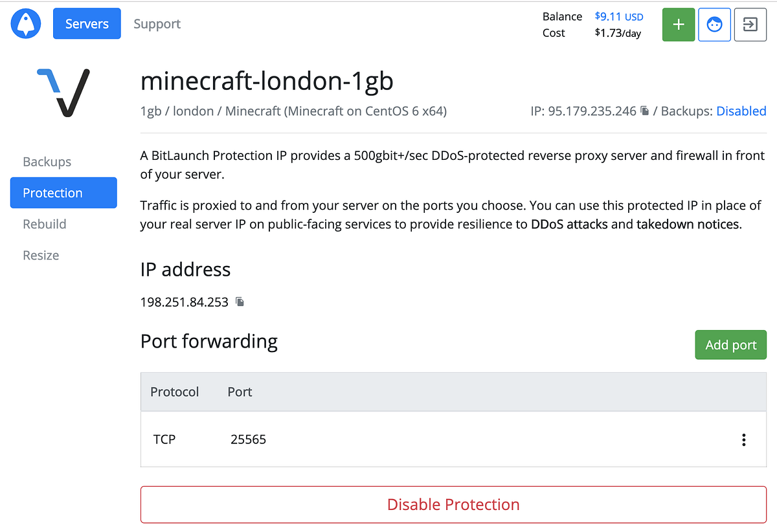Click the Add port button
Image resolution: width=777 pixels, height=532 pixels.
tap(730, 345)
